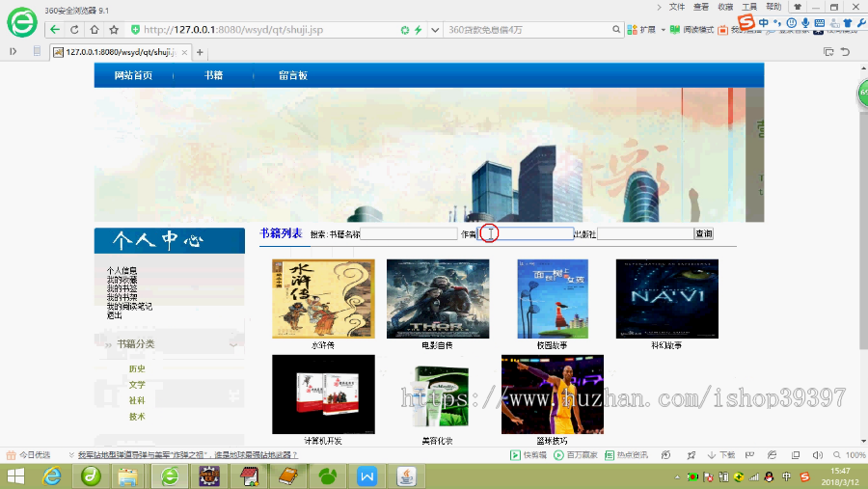The image size is (868, 489).
Task: Open the 计算机开发 book cover thumbnail
Action: pos(323,394)
